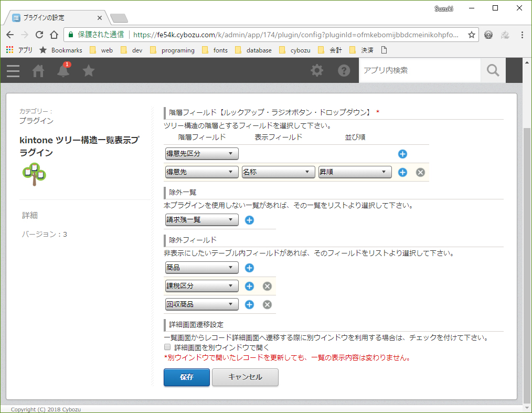This screenshot has width=532, height=413.
Task: Click the 保護された通信 security indicator
Action: pyautogui.click(x=97, y=35)
